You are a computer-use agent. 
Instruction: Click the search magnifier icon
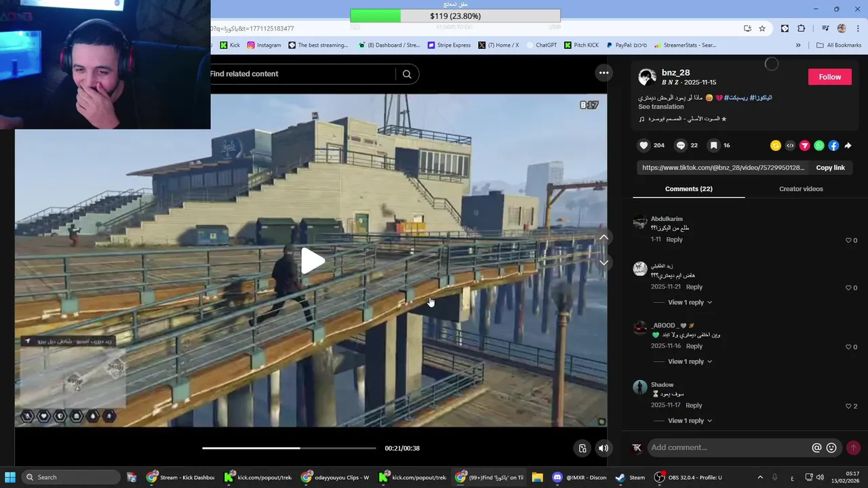[x=407, y=74]
